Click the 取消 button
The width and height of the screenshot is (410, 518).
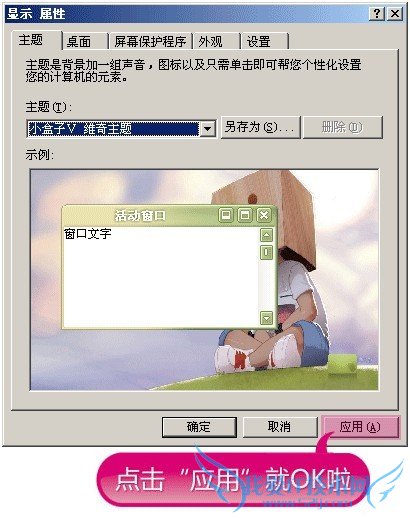(x=280, y=427)
